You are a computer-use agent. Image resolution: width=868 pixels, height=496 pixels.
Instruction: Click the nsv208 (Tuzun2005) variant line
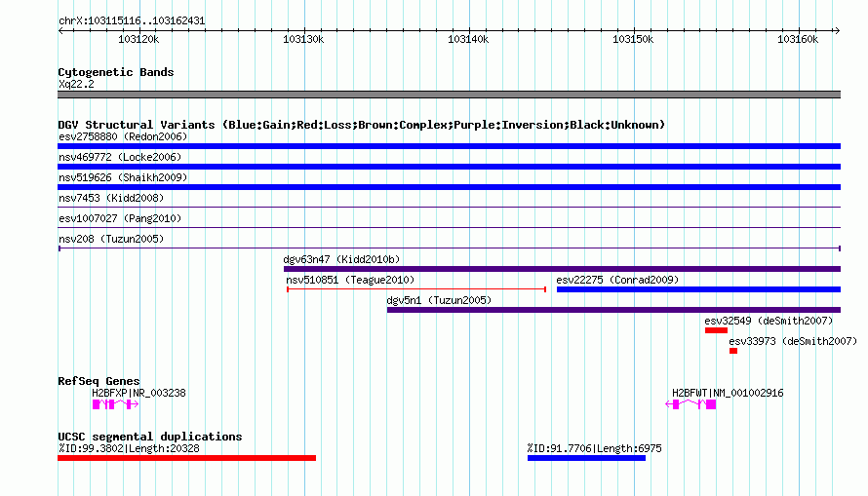pyautogui.click(x=449, y=248)
